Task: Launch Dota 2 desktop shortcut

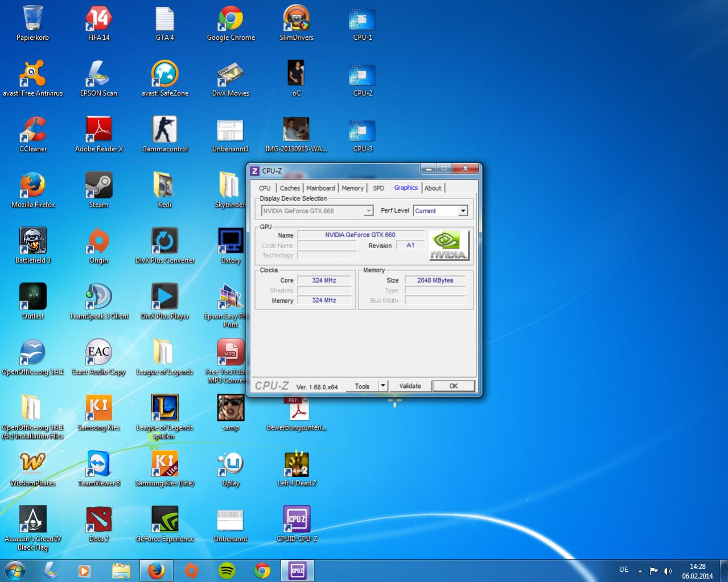Action: [98, 525]
